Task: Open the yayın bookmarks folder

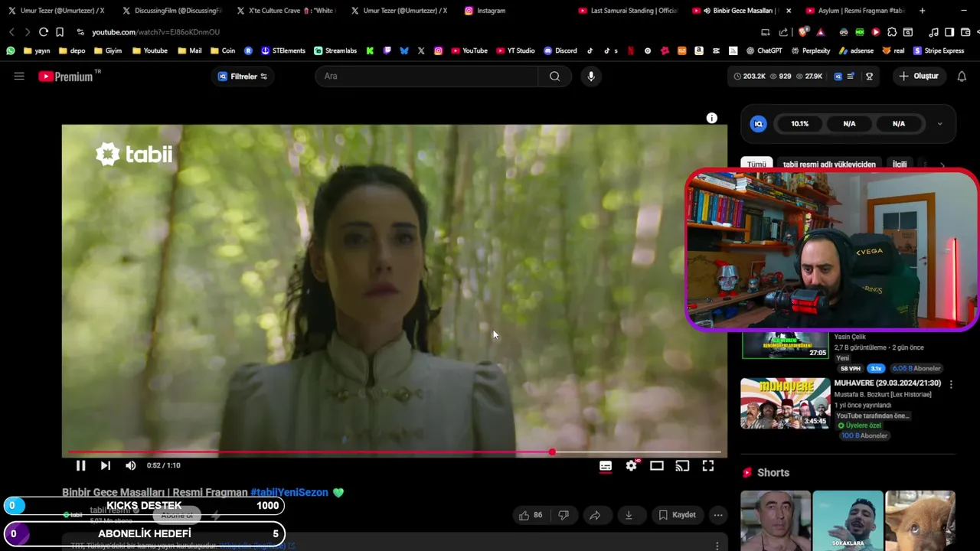Action: point(37,51)
